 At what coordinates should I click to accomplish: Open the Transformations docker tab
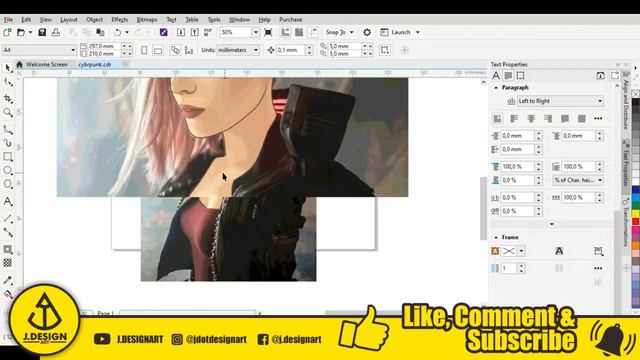pyautogui.click(x=625, y=223)
